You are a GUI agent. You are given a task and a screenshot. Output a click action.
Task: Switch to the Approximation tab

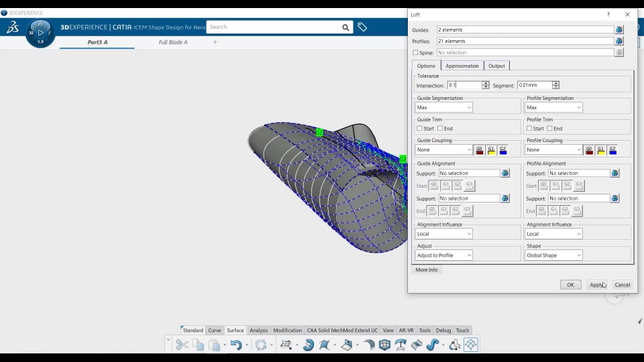(x=462, y=66)
